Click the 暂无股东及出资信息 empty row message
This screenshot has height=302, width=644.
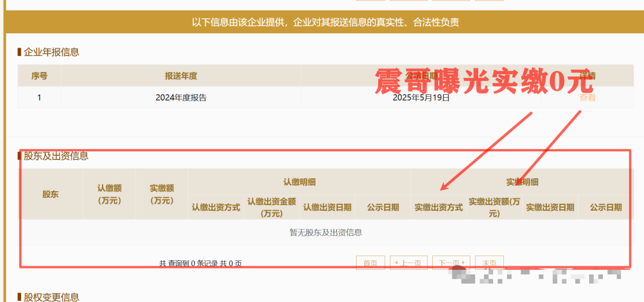tap(326, 232)
